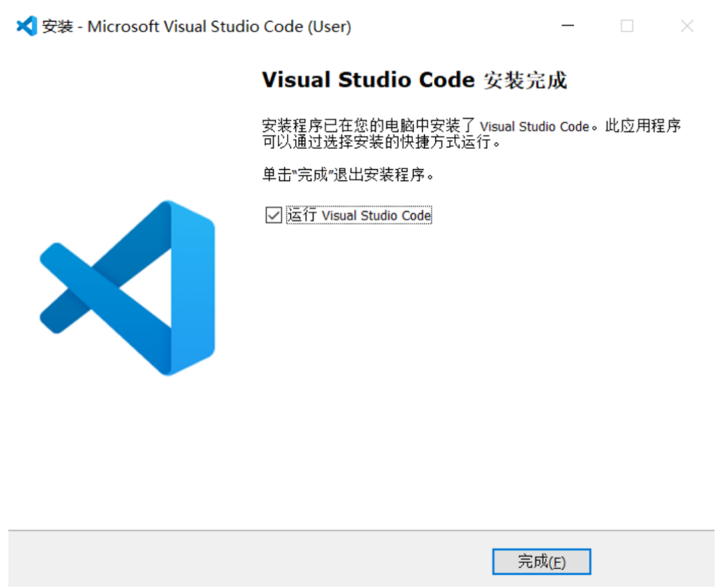This screenshot has height=588, width=725.
Task: Click the paragraph starting '安装程序已在您的电脑中安装了'
Action: pyautogui.click(x=471, y=134)
